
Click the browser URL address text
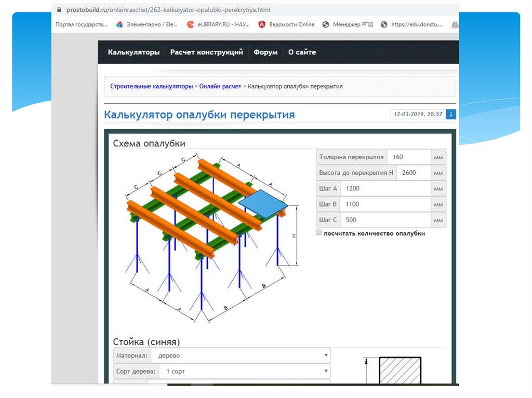coord(168,10)
